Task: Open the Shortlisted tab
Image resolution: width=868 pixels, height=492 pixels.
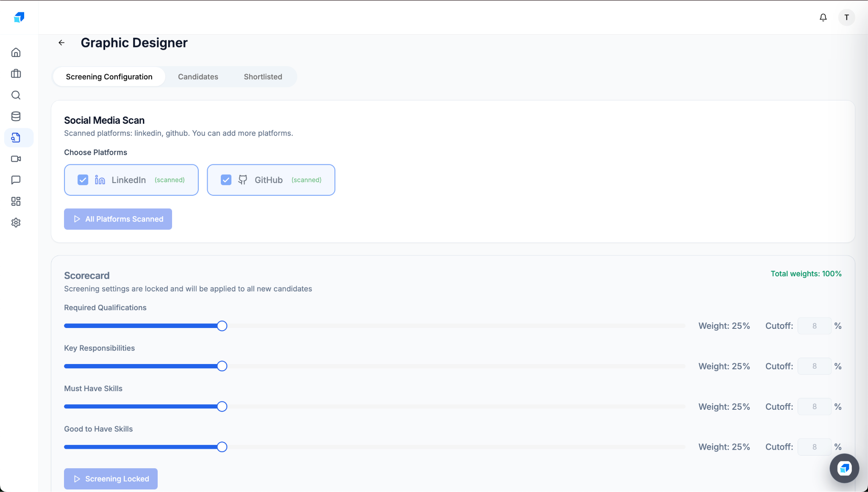Action: (262, 77)
